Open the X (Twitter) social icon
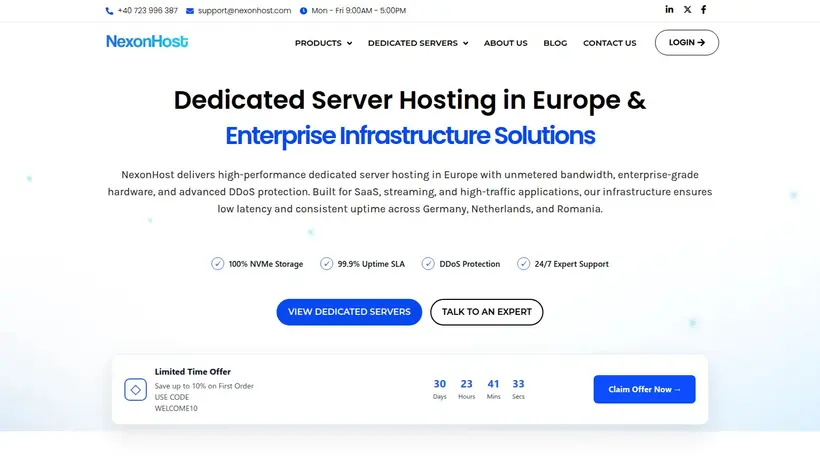 click(687, 9)
